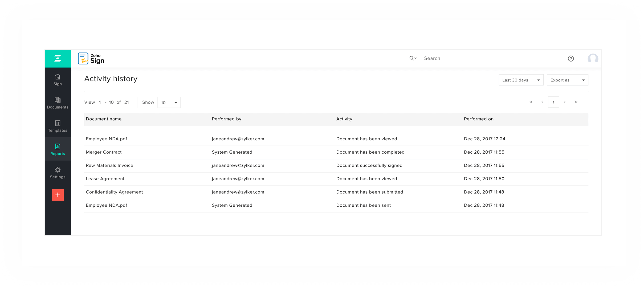Expand the Export as dropdown
Viewport: 644px width, 286px height.
(567, 80)
